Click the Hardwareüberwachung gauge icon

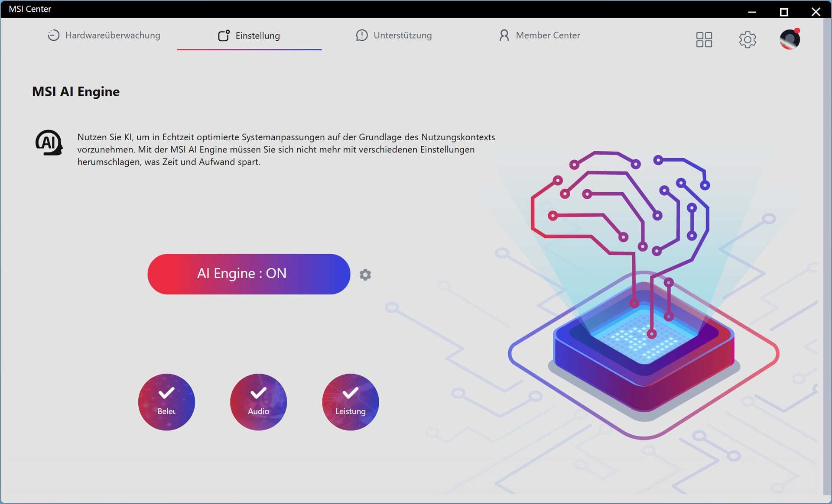click(x=53, y=36)
